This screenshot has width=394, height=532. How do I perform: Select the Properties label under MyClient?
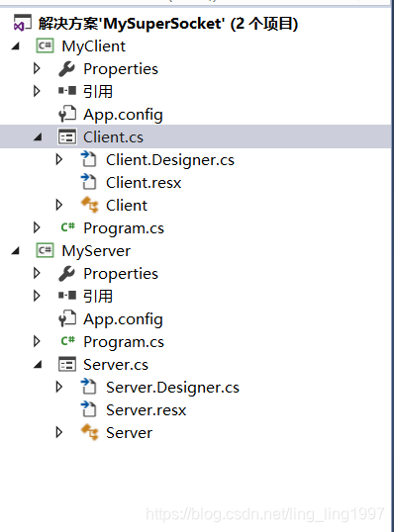click(121, 69)
